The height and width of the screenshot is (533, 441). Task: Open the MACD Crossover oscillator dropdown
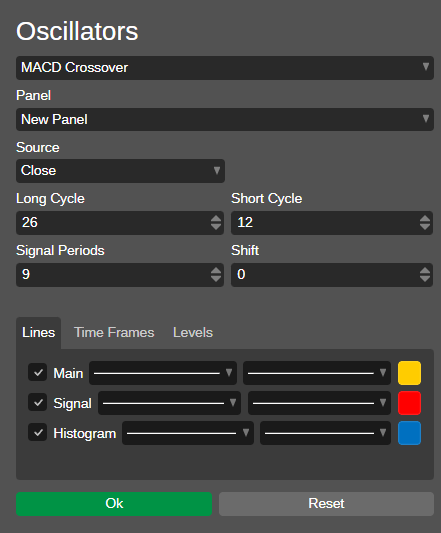point(225,68)
